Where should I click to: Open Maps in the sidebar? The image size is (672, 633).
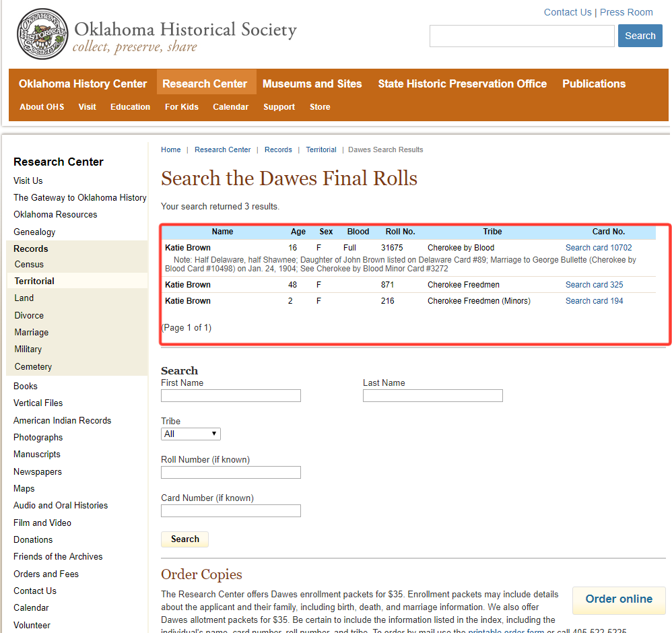click(x=24, y=489)
